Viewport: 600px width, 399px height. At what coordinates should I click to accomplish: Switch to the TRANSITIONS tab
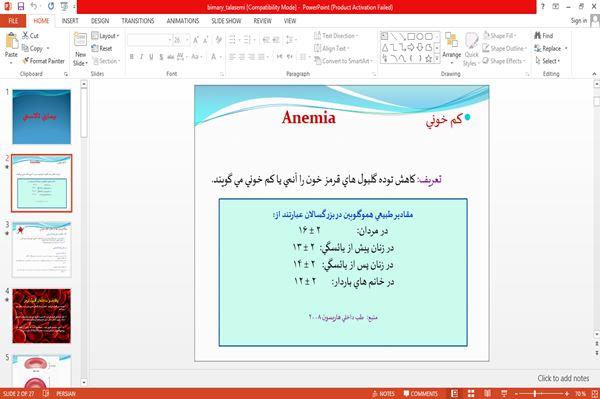pyautogui.click(x=138, y=21)
